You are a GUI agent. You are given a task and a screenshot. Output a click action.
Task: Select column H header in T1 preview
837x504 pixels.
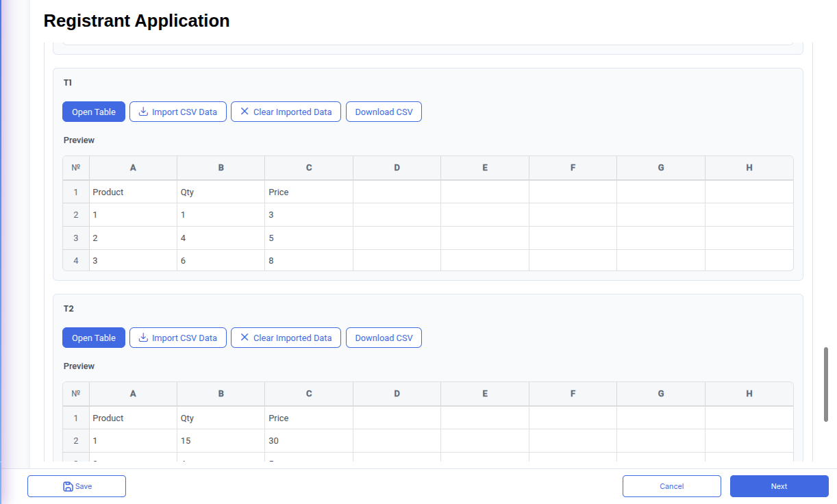coord(749,168)
